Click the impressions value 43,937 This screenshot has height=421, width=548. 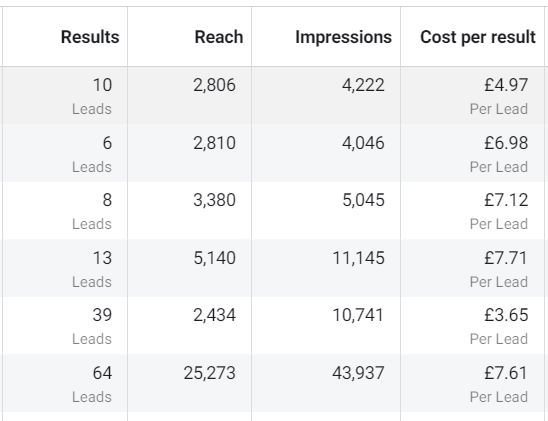coord(359,373)
